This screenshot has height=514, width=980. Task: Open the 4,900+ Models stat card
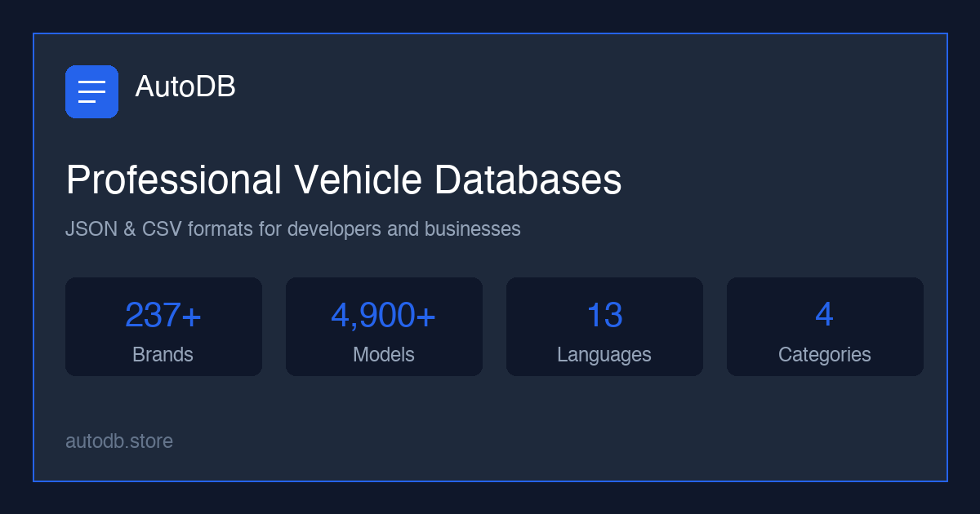point(384,326)
